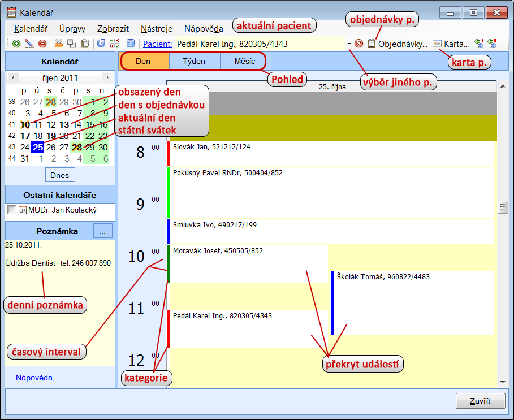Image resolution: width=514 pixels, height=420 pixels.
Task: Select the Školák Tomáš appointment
Action: (412, 303)
